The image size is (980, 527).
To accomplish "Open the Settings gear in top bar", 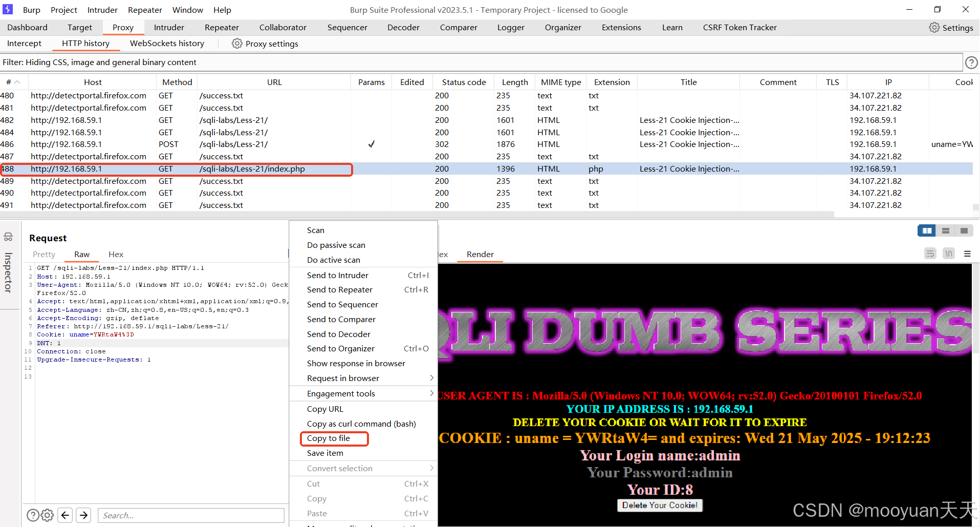I will coord(934,27).
